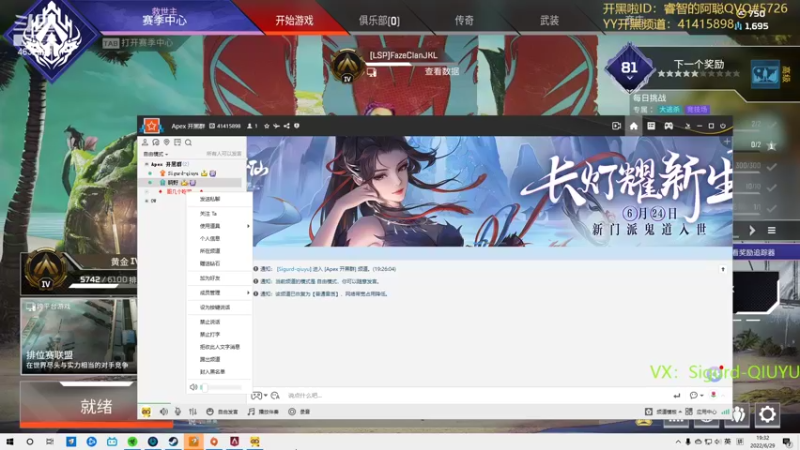Expand the OW sub-channel
800x450 pixels.
pos(146,201)
